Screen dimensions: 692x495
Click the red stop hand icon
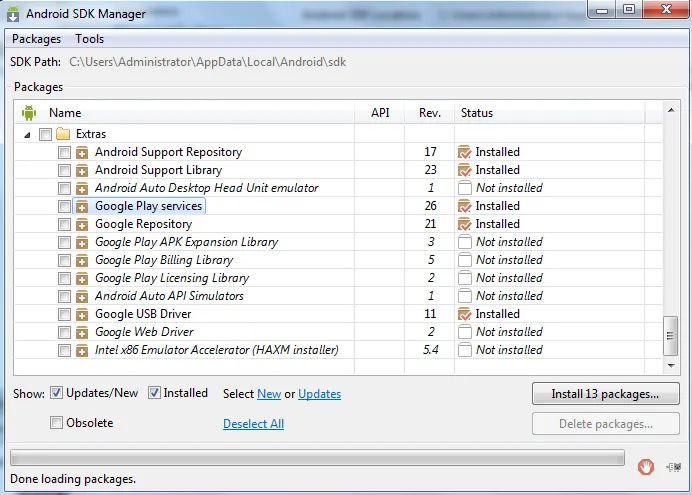(x=646, y=467)
